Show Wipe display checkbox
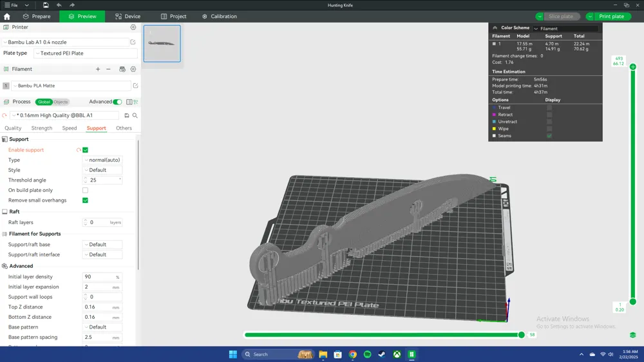 [549, 129]
